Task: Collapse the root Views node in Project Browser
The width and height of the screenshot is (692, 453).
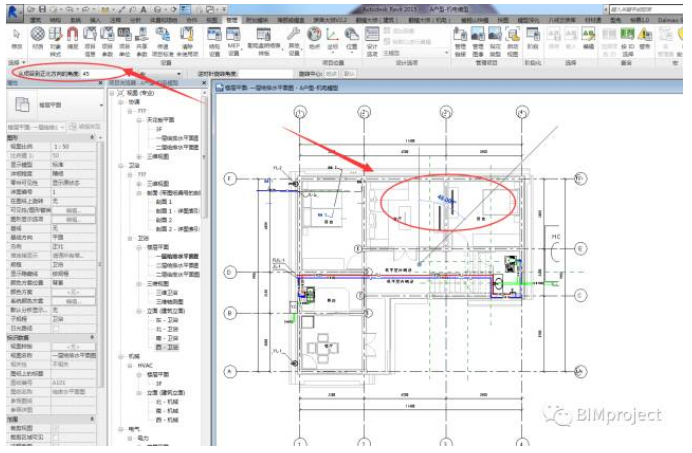Action: click(113, 93)
